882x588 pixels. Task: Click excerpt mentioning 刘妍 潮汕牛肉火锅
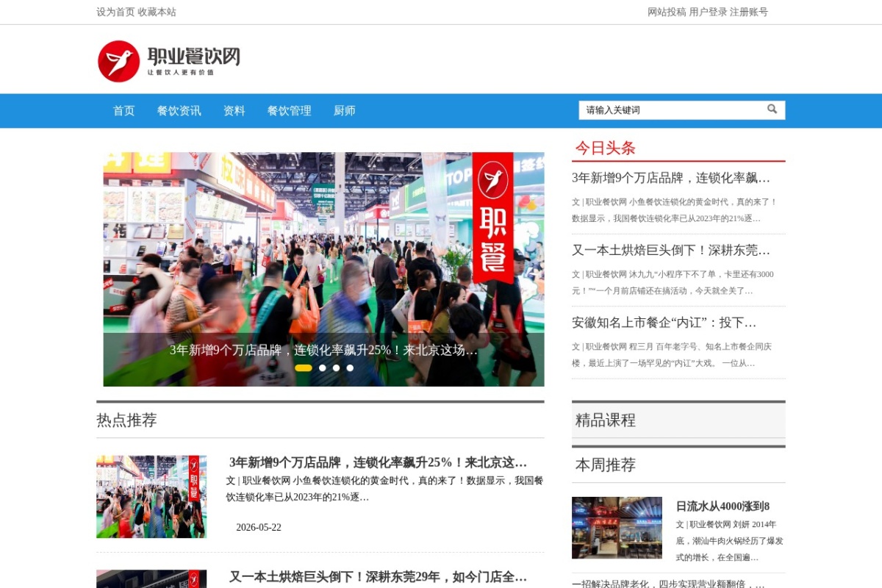(729, 541)
